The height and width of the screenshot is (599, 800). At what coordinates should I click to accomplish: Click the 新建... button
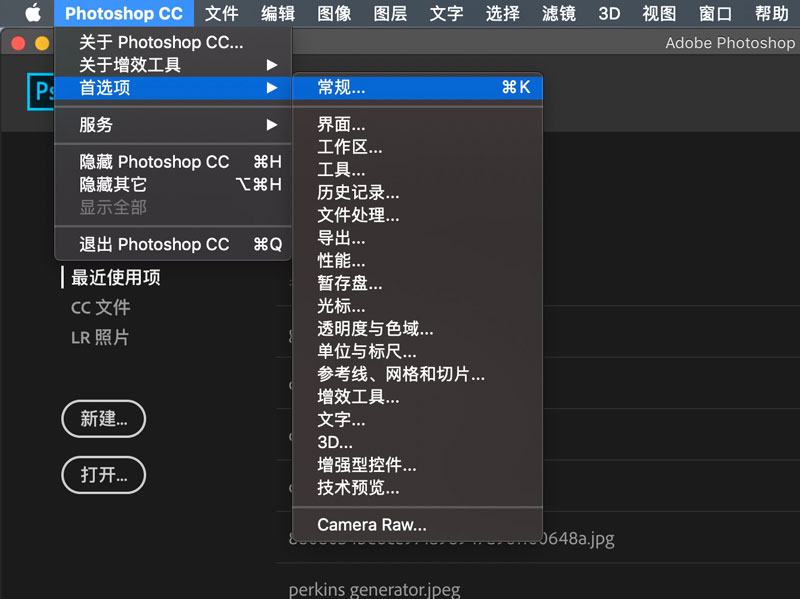tap(104, 419)
